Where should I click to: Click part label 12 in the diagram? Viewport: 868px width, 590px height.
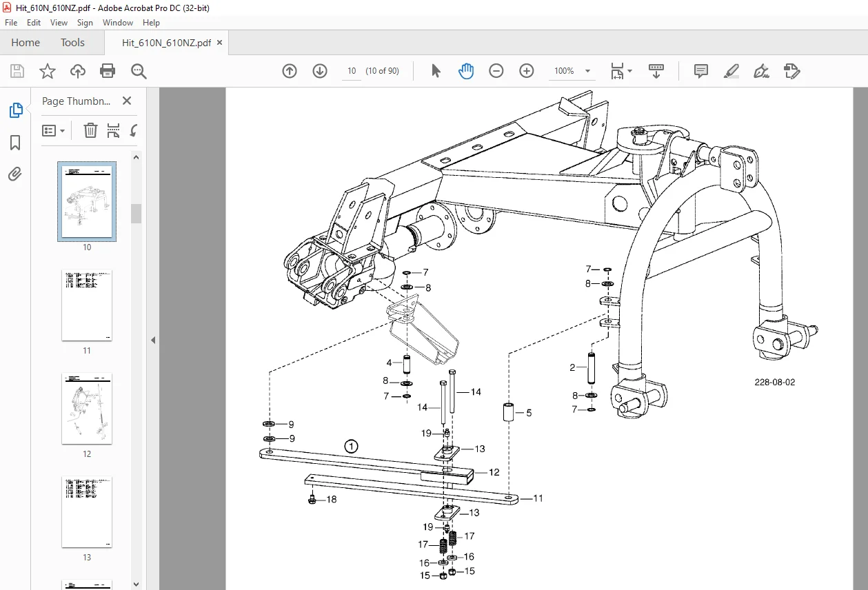[494, 473]
